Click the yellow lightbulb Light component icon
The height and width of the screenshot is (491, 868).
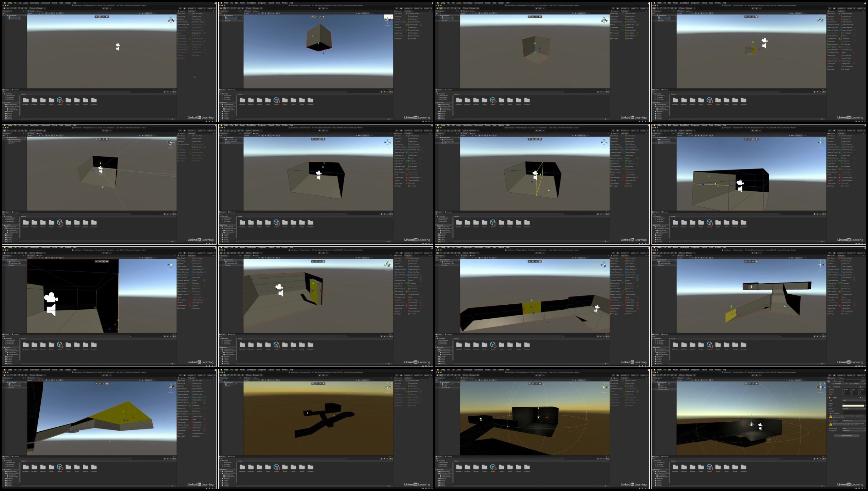(x=830, y=398)
